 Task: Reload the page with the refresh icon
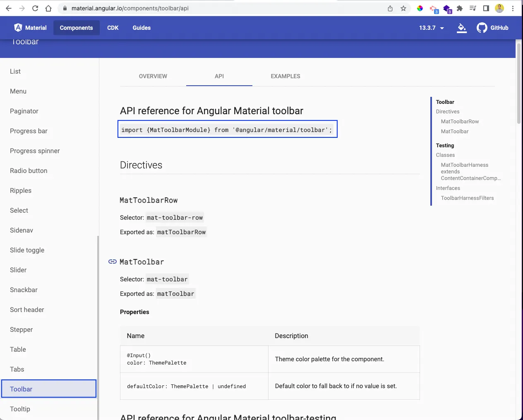[35, 8]
